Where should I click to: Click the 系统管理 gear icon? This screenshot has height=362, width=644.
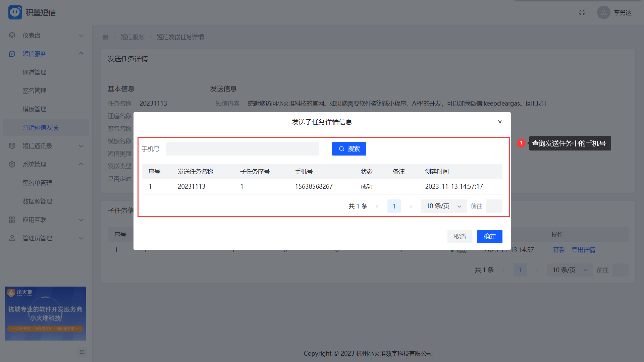click(12, 165)
